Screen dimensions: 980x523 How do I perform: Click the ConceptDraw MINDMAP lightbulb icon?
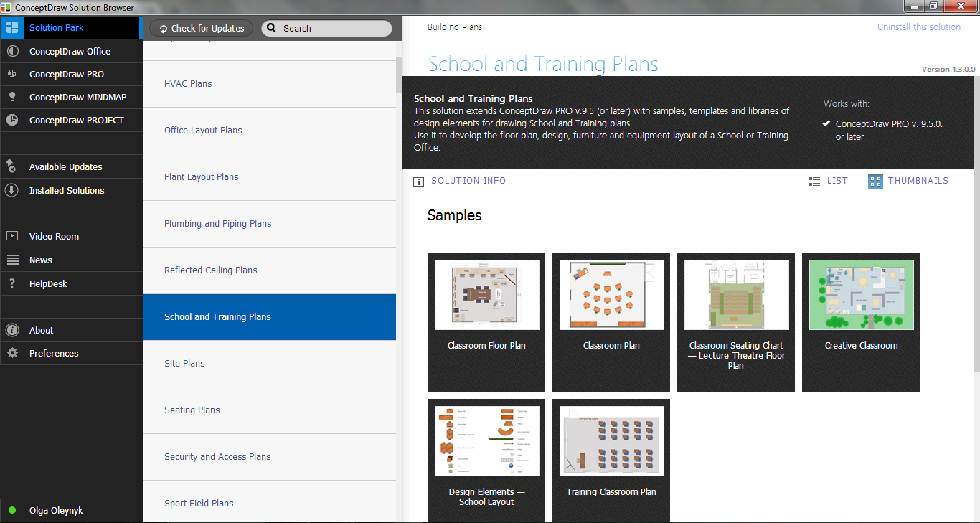[12, 98]
